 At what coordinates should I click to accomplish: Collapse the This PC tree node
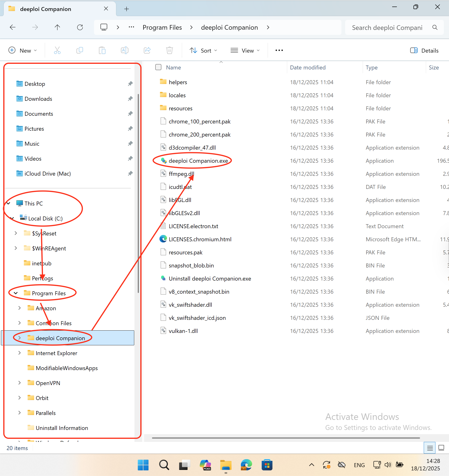(x=8, y=203)
